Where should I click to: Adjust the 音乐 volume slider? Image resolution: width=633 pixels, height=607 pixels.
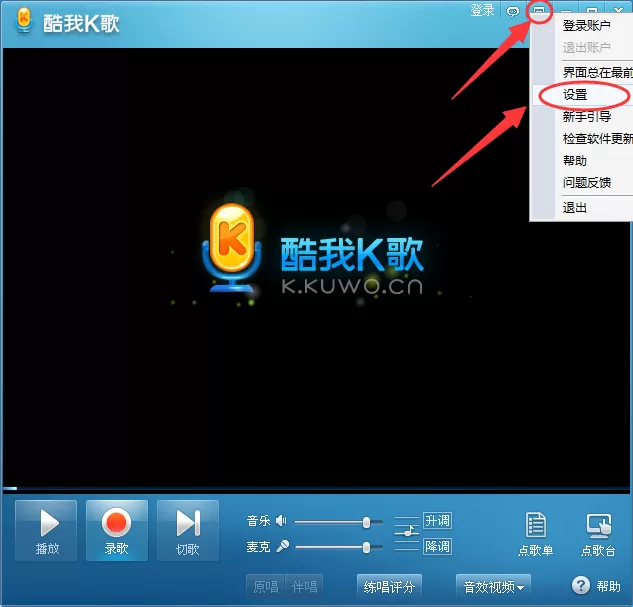point(338,522)
